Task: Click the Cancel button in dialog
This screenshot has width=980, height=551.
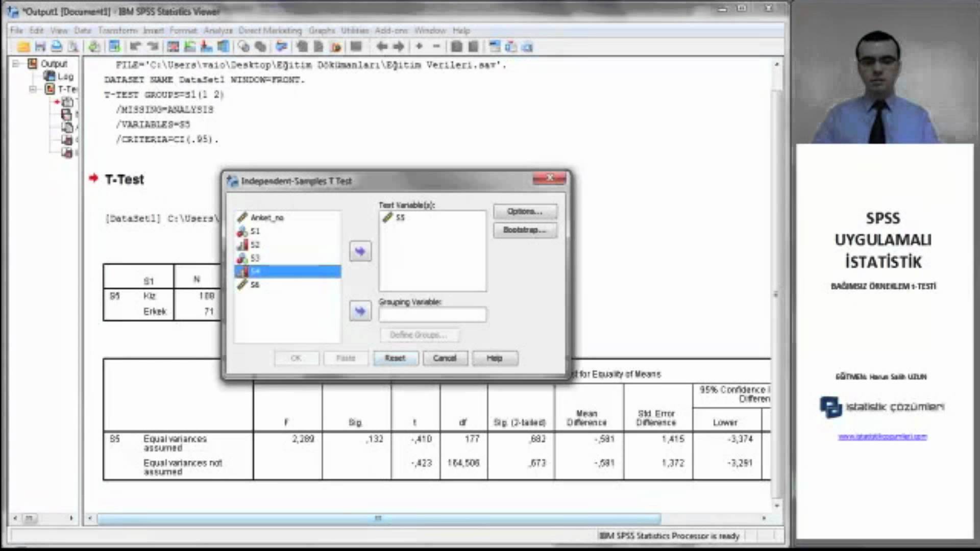Action: (x=445, y=358)
